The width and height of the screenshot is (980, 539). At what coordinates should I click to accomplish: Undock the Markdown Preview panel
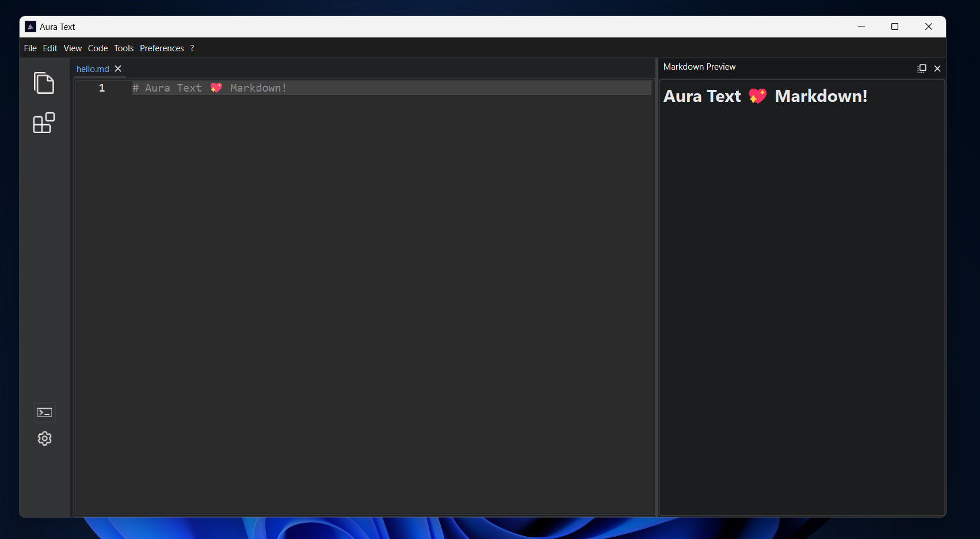921,68
